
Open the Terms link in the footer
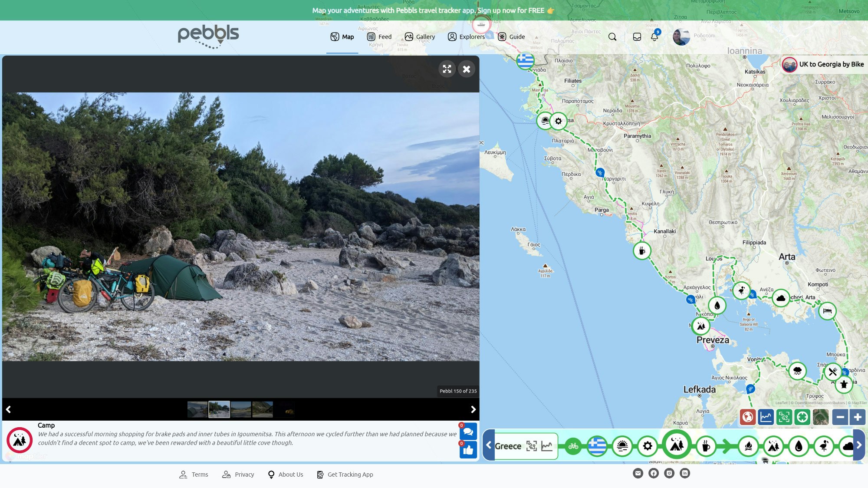[194, 475]
